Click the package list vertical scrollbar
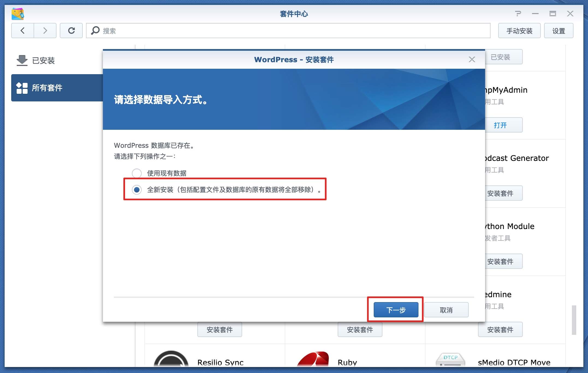The width and height of the screenshot is (588, 373). (574, 320)
